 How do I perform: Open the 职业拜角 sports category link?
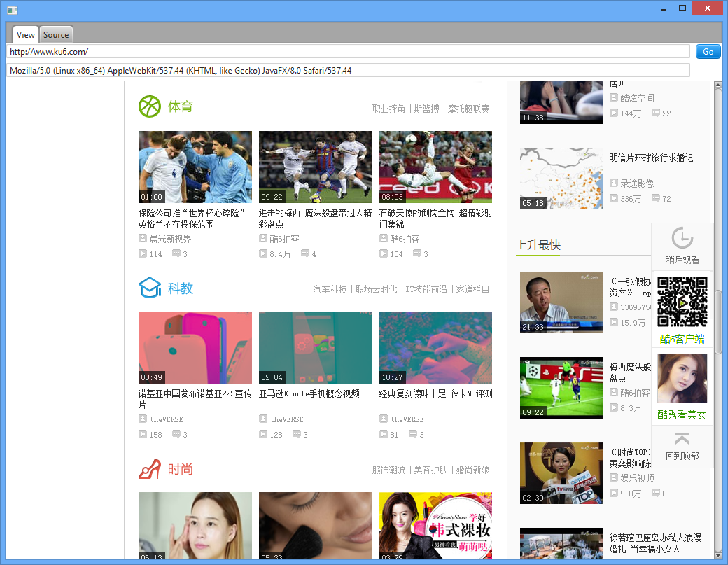[x=388, y=109]
